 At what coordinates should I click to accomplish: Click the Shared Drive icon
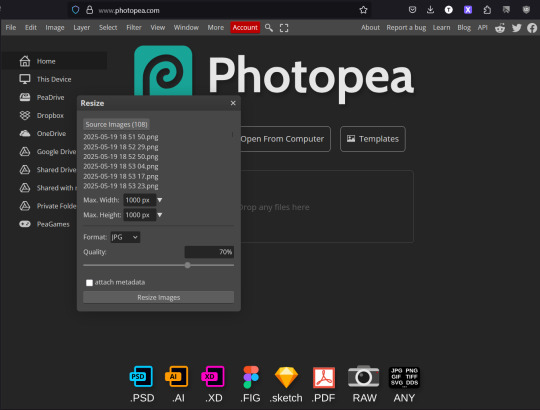click(x=25, y=170)
